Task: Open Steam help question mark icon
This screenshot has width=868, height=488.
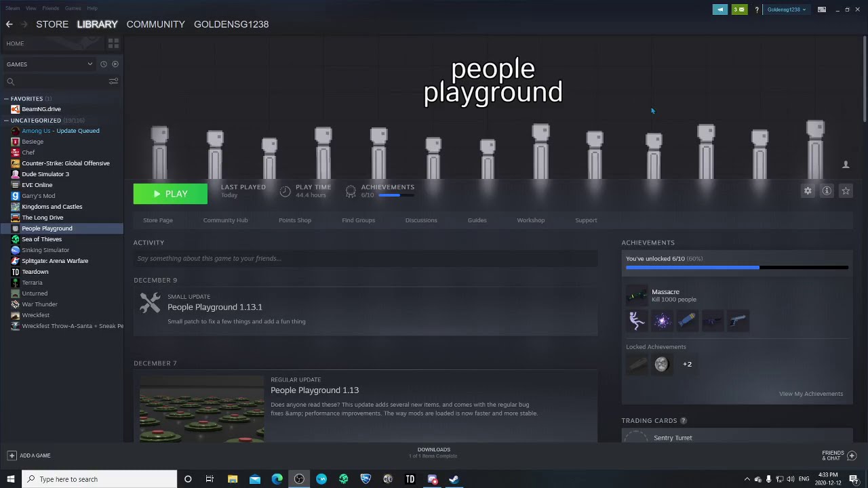Action: (757, 9)
